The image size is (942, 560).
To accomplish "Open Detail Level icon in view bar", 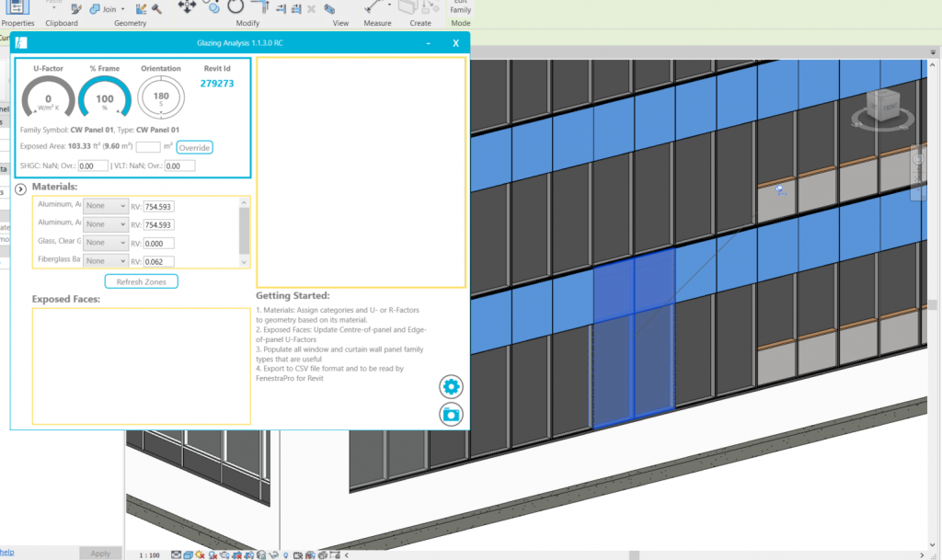I will pyautogui.click(x=176, y=555).
